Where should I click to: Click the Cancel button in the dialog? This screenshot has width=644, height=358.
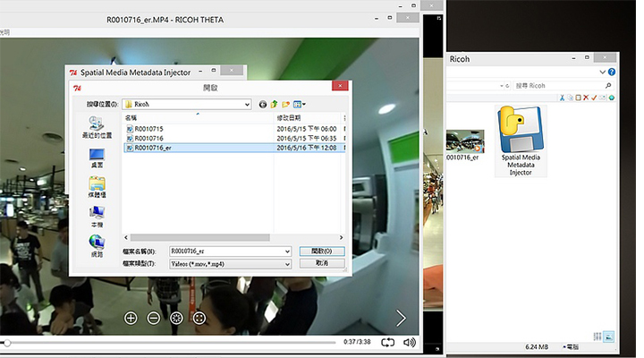click(x=322, y=263)
